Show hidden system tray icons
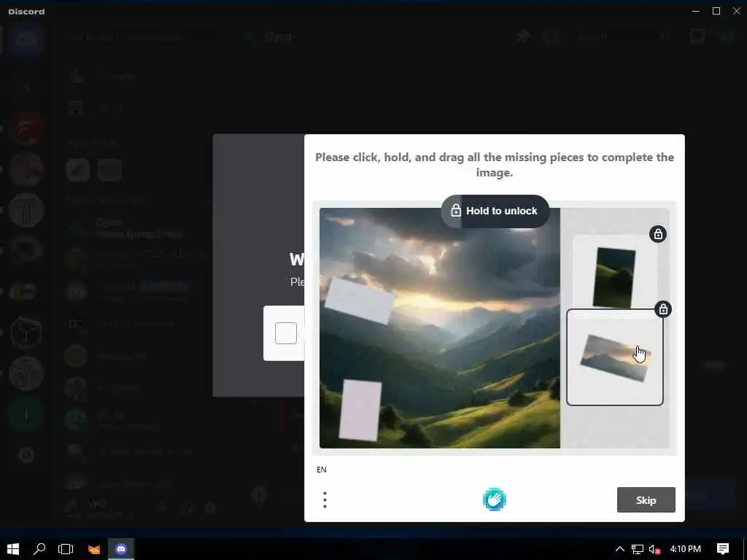This screenshot has width=747, height=560. coord(620,549)
